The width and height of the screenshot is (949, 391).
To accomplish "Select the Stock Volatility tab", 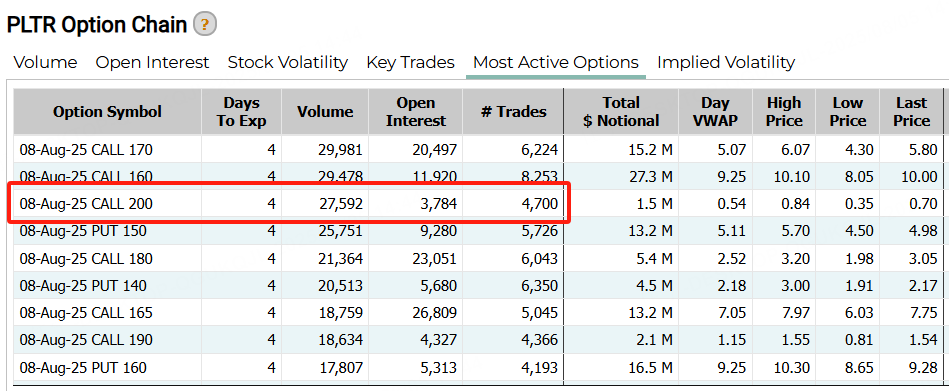I will [287, 62].
